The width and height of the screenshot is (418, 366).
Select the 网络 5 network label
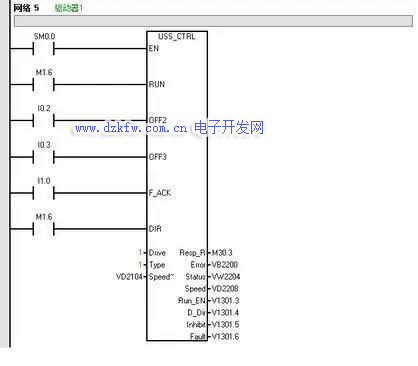click(x=26, y=8)
